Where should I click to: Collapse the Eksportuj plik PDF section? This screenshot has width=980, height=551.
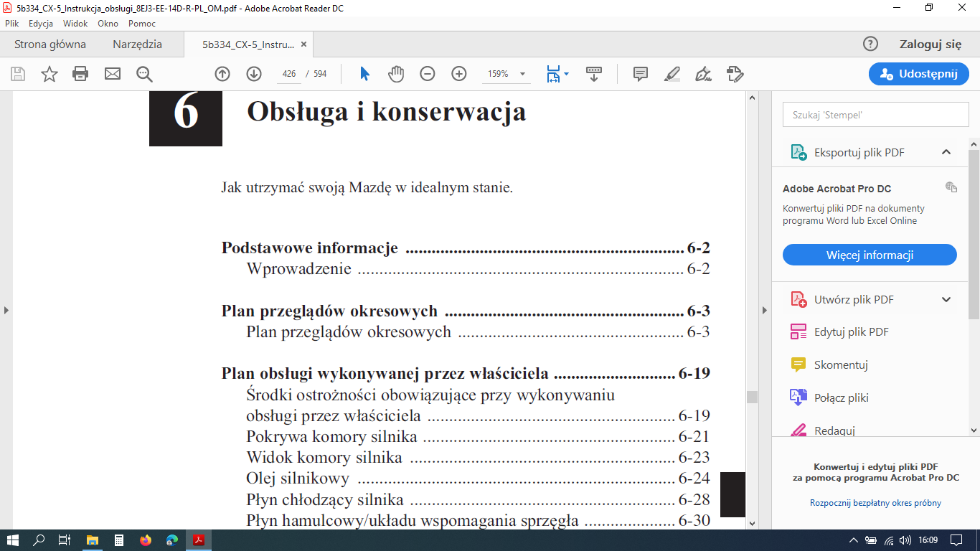(946, 152)
